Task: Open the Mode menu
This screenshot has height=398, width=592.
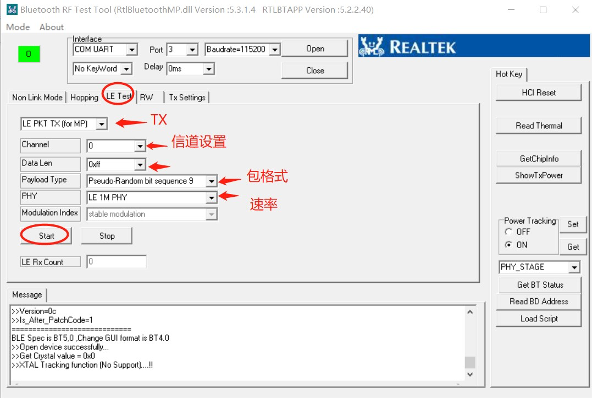Action: tap(18, 27)
